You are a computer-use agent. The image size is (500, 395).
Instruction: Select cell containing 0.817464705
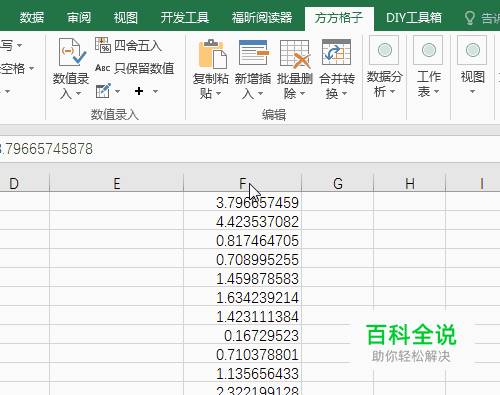242,239
